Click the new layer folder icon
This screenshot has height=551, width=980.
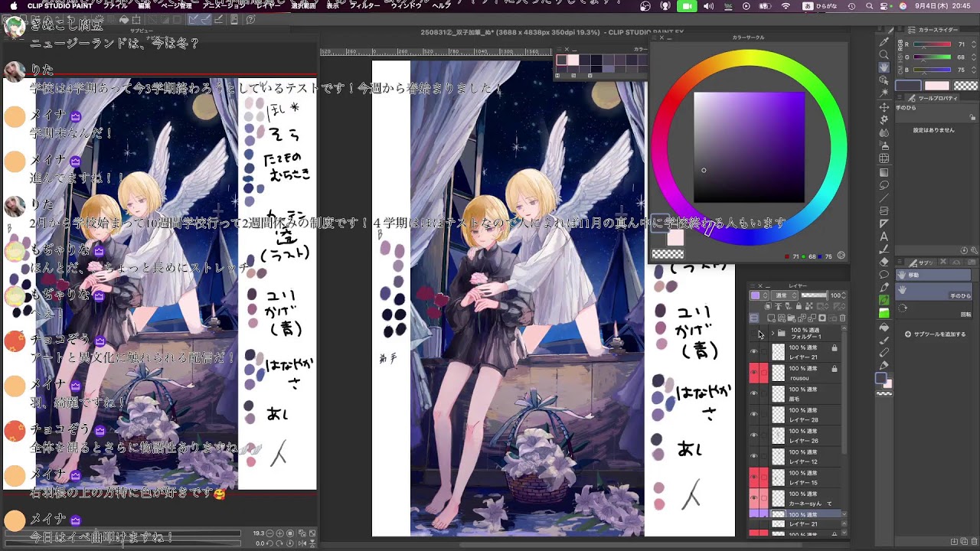click(x=791, y=318)
